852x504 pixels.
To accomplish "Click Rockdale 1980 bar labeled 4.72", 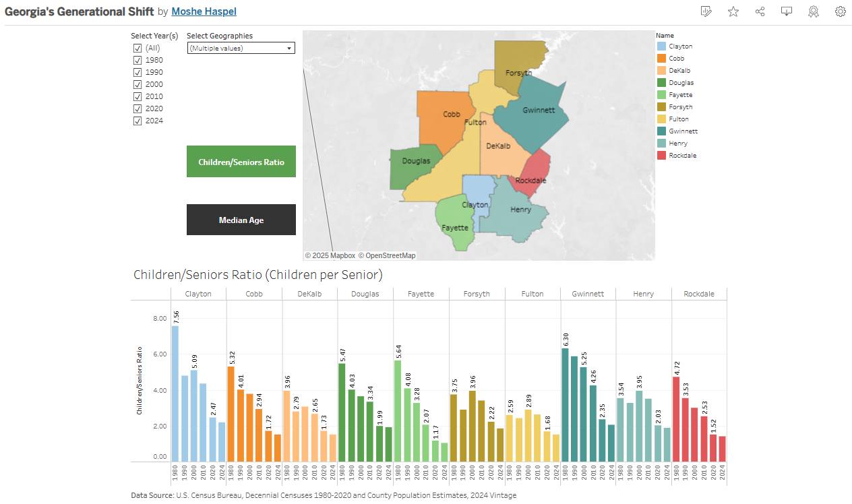I will (676, 419).
